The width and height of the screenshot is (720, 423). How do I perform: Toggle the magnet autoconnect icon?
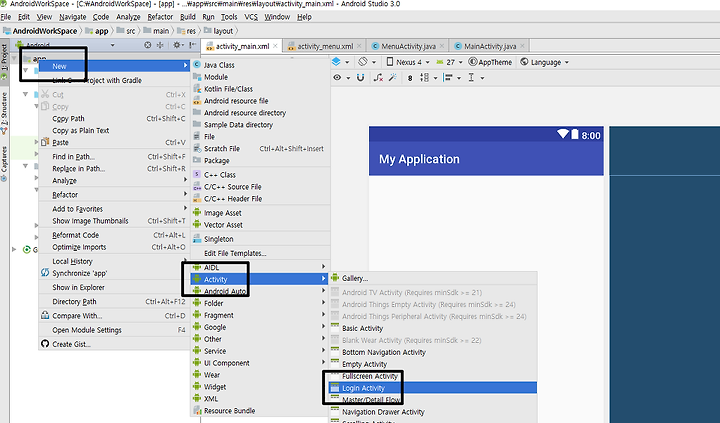(360, 78)
